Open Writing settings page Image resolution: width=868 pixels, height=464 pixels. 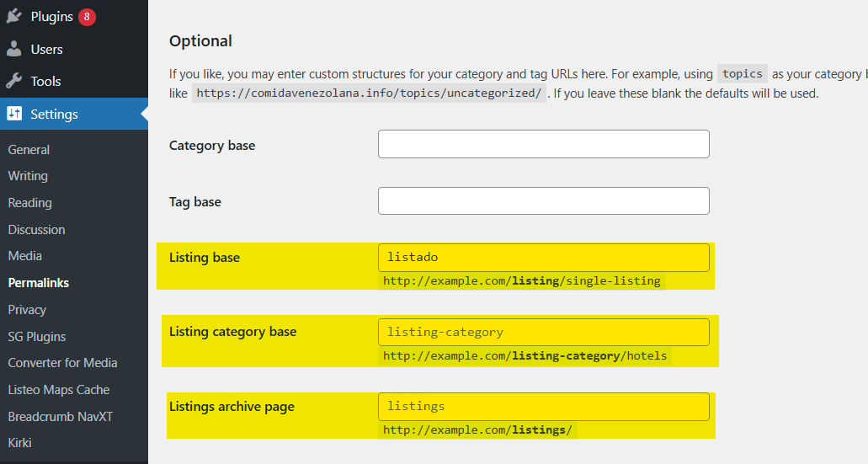tap(28, 176)
